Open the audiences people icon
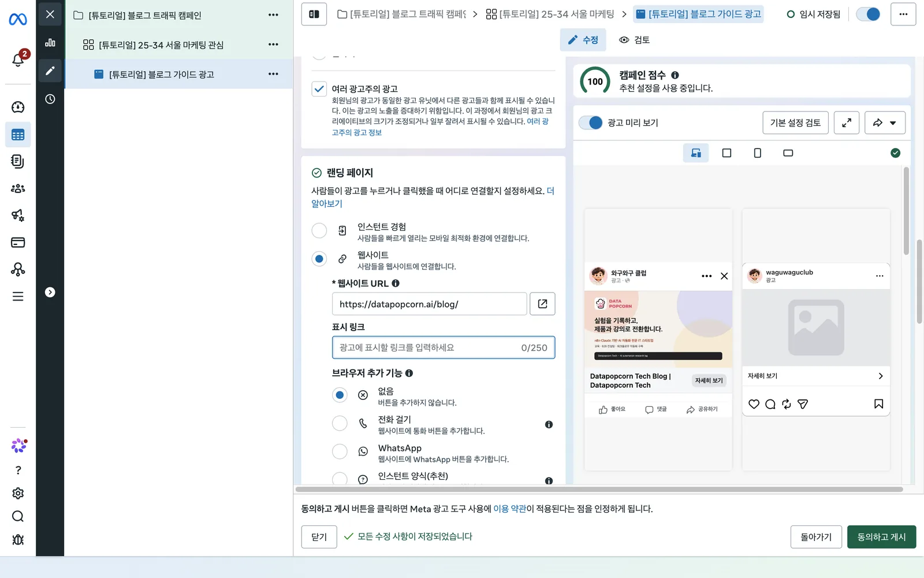This screenshot has width=924, height=578. point(18,188)
